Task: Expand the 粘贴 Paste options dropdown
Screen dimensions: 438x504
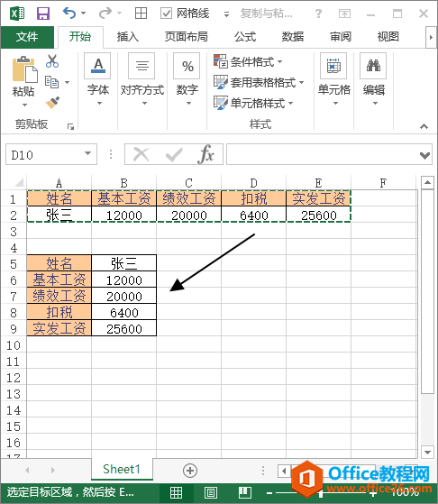Action: coord(24,105)
